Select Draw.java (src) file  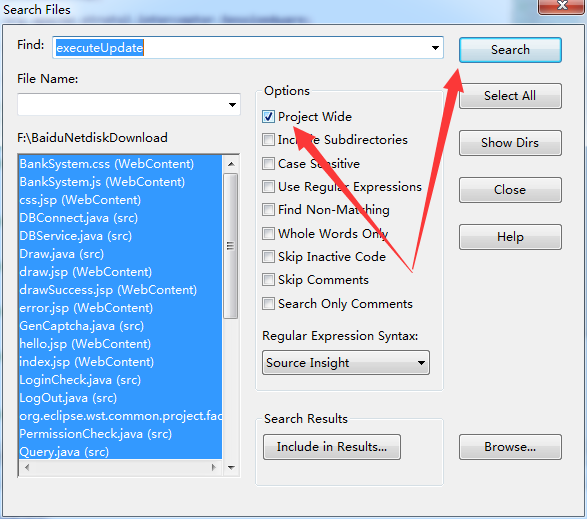click(120, 254)
